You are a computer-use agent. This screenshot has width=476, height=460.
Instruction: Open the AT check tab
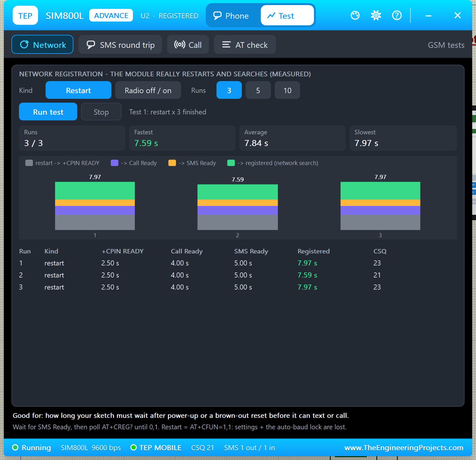point(245,44)
